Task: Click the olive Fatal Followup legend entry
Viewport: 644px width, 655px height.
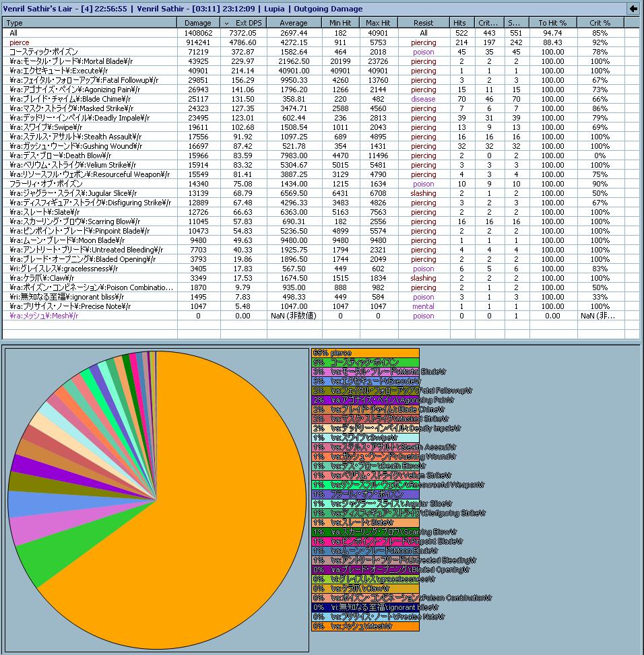Action: 365,391
